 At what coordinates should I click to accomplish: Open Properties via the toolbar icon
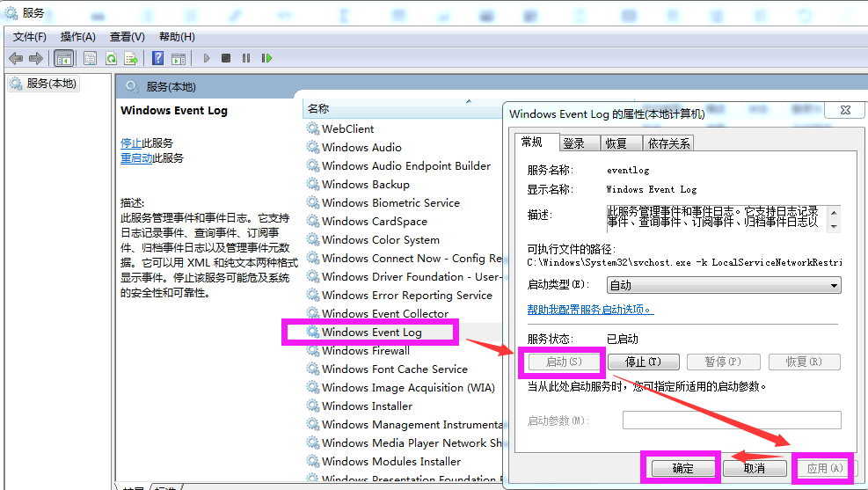90,58
